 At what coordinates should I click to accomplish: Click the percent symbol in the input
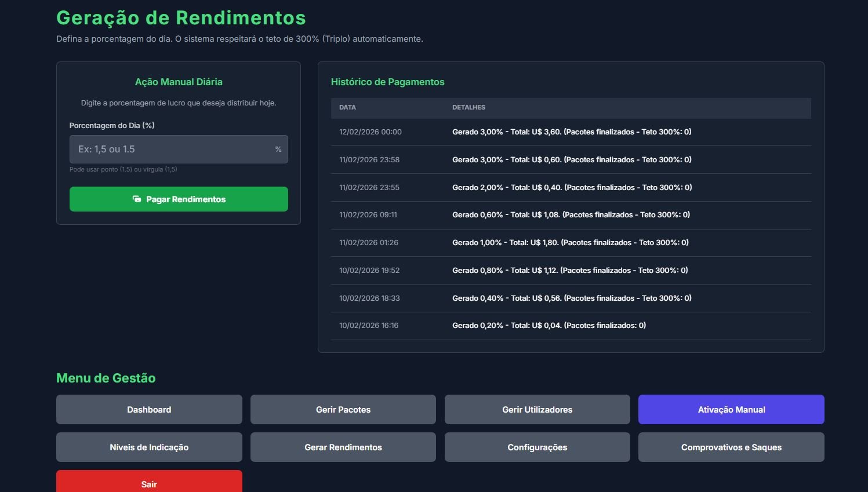pyautogui.click(x=278, y=150)
